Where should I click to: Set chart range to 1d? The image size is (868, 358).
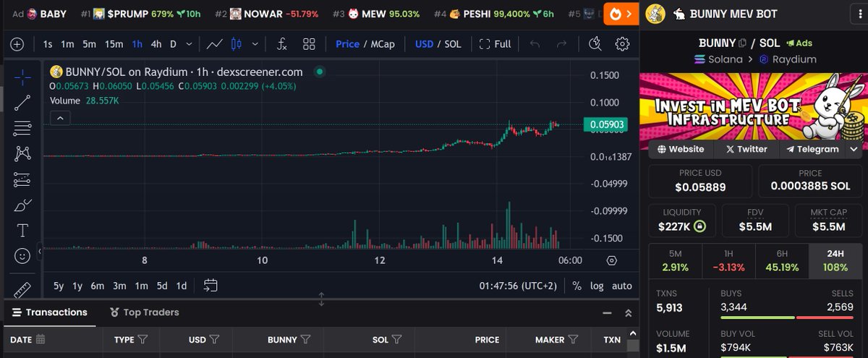click(182, 286)
